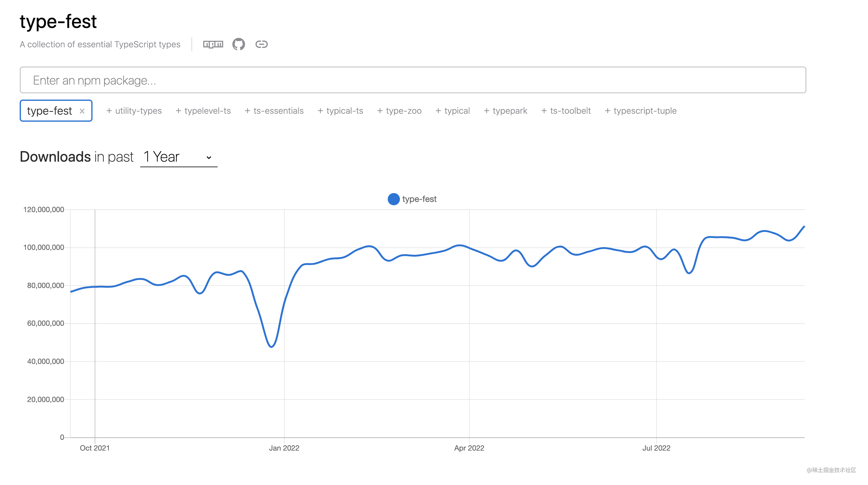This screenshot has height=485, width=868.
Task: Click the Jul 2022 axis label
Action: [x=657, y=448]
